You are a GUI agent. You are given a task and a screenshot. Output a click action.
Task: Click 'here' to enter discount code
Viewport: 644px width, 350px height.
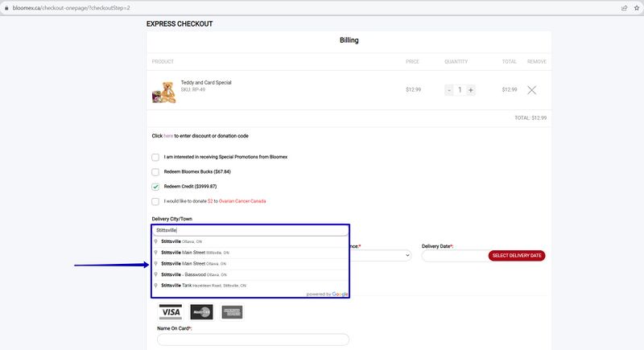click(168, 136)
